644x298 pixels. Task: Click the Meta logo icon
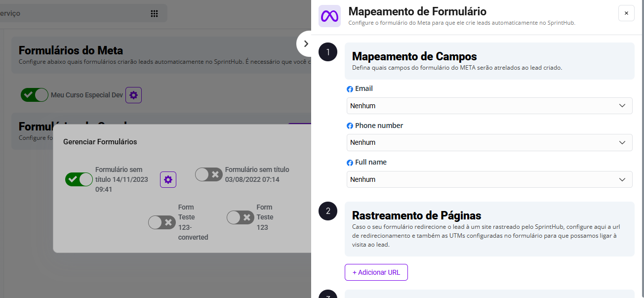[329, 16]
